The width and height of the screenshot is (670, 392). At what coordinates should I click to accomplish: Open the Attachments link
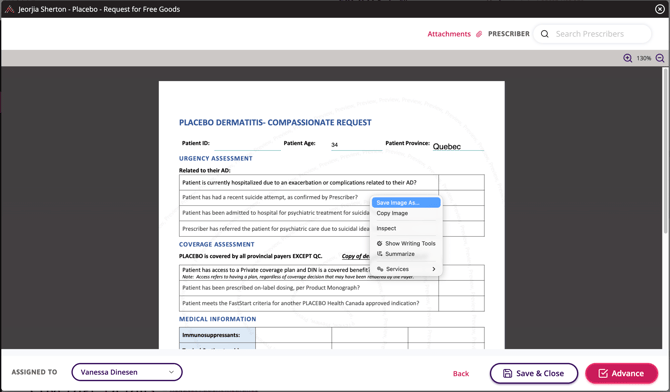pos(449,34)
